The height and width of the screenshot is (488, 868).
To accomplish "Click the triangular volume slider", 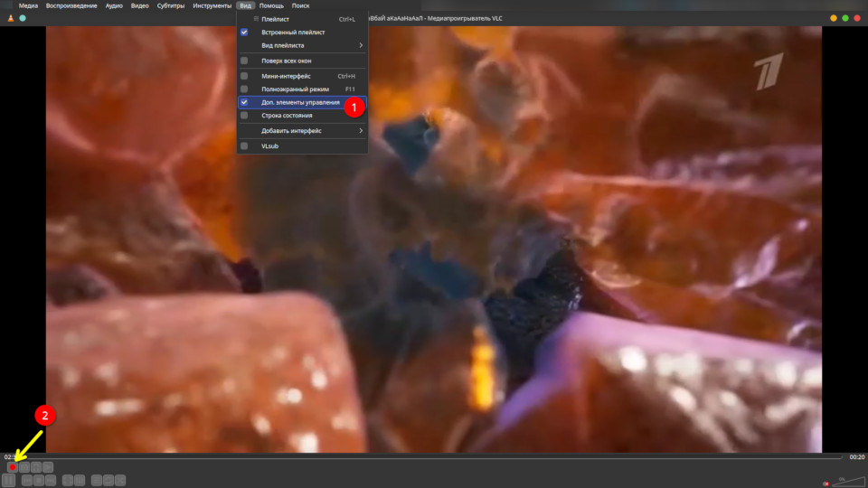I will tap(850, 482).
